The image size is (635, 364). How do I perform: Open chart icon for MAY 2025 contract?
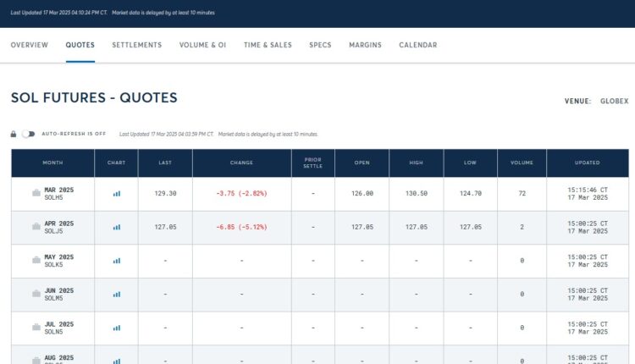point(117,261)
